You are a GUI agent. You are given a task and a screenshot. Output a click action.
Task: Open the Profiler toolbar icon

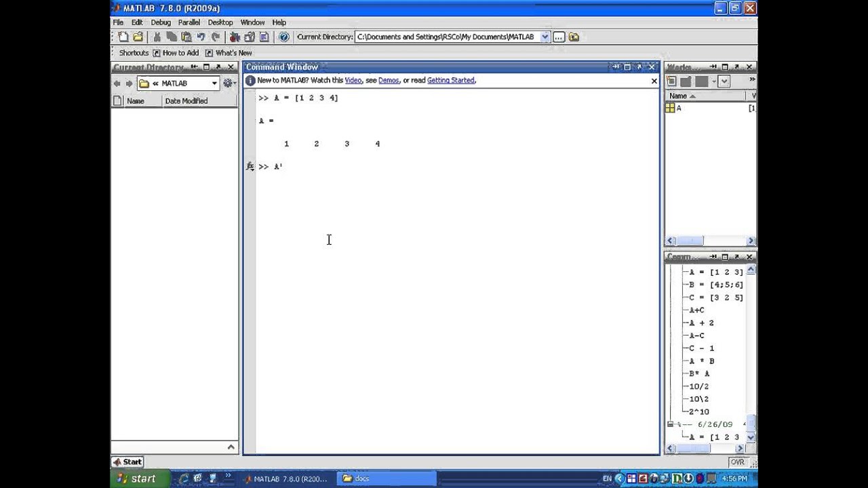[264, 37]
